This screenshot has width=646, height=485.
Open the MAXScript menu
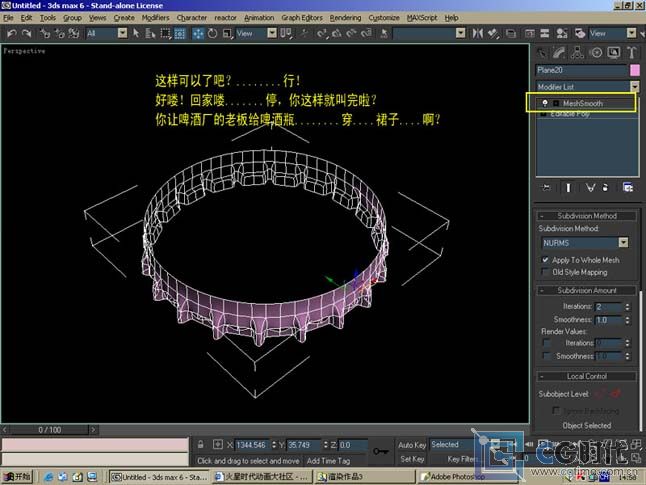422,18
